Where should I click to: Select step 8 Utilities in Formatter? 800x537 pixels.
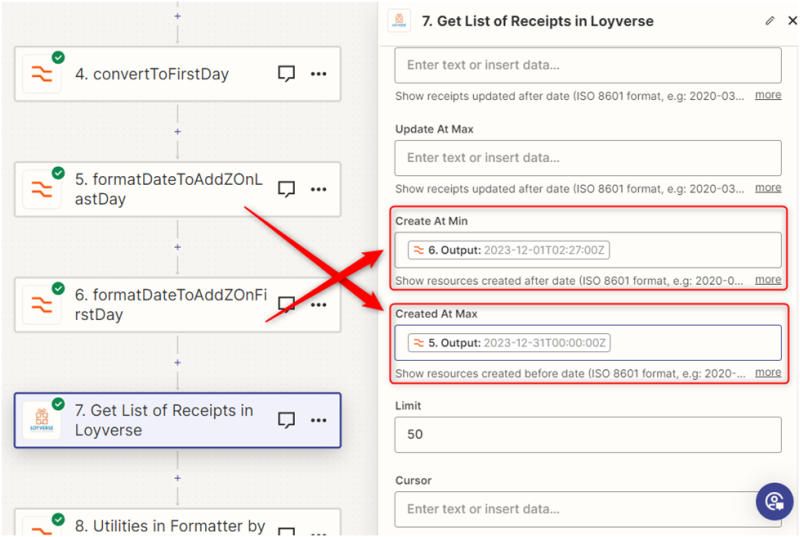click(170, 523)
